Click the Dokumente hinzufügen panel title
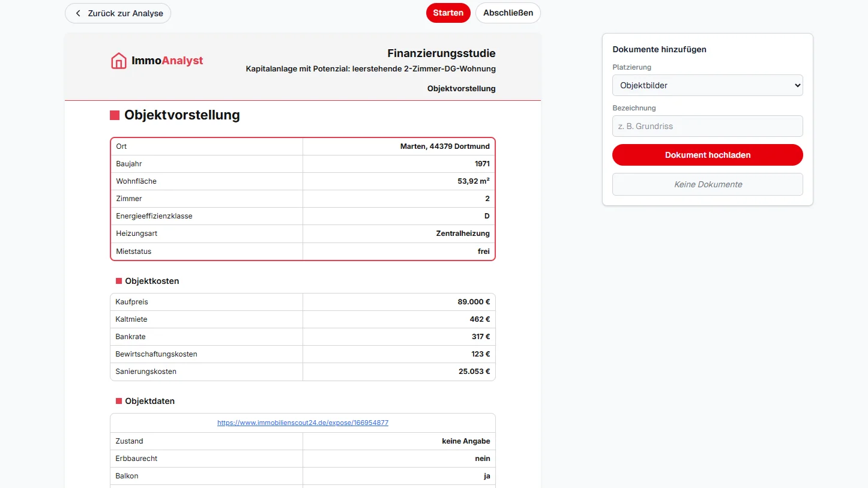 659,49
